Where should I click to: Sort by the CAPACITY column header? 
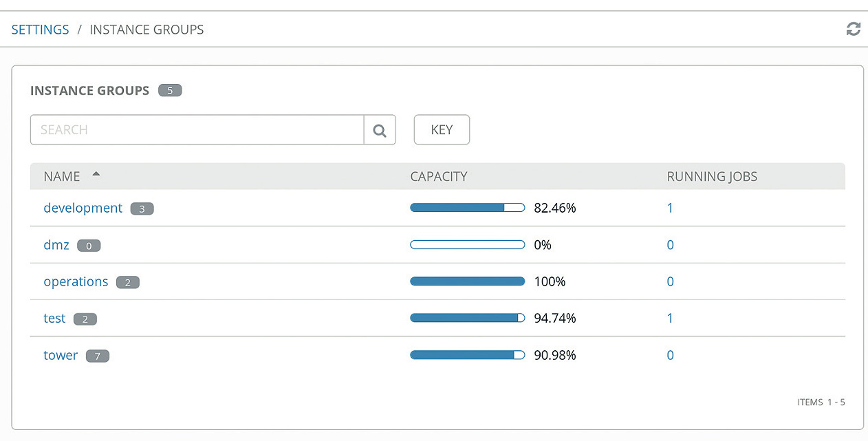438,176
